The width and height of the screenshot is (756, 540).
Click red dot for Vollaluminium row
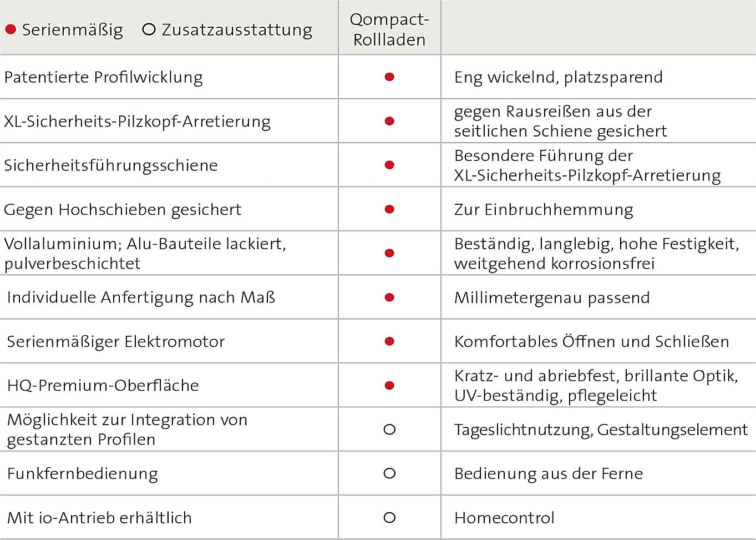tap(389, 253)
